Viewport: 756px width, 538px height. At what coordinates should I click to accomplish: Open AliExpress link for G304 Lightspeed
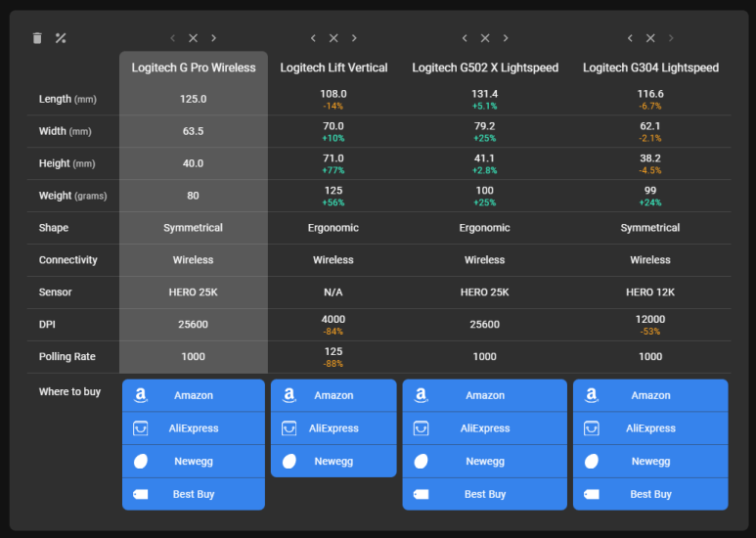(650, 428)
